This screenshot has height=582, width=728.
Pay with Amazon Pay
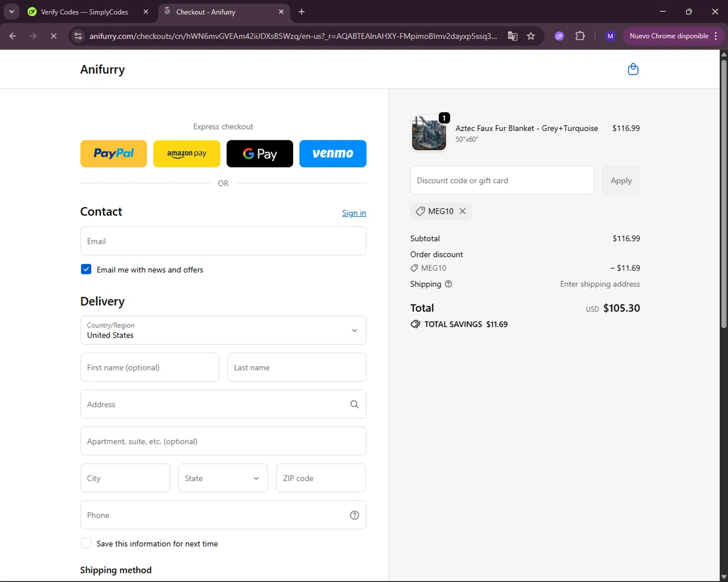(x=186, y=154)
